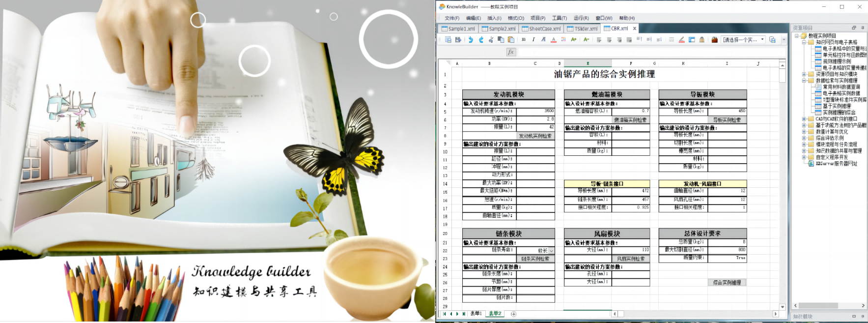Viewport: 868px width, 323px height.
Task: Switch to the SheetCase.xml tab
Action: pos(542,29)
